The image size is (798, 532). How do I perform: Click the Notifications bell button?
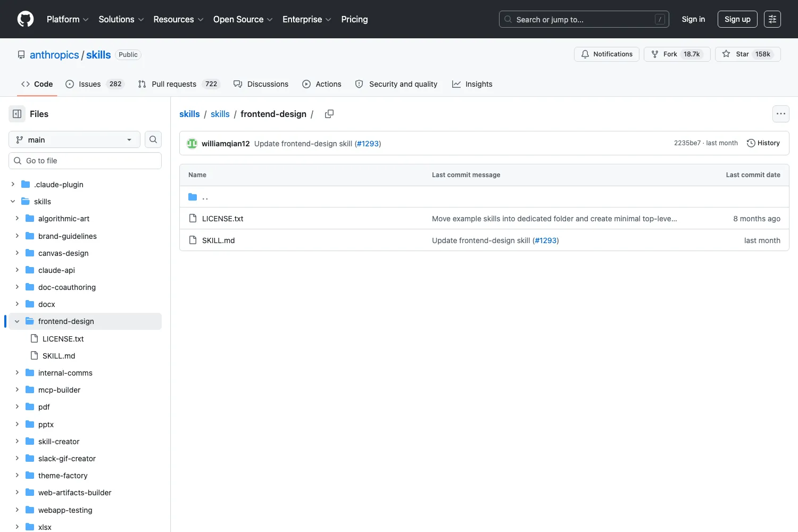[x=606, y=54]
